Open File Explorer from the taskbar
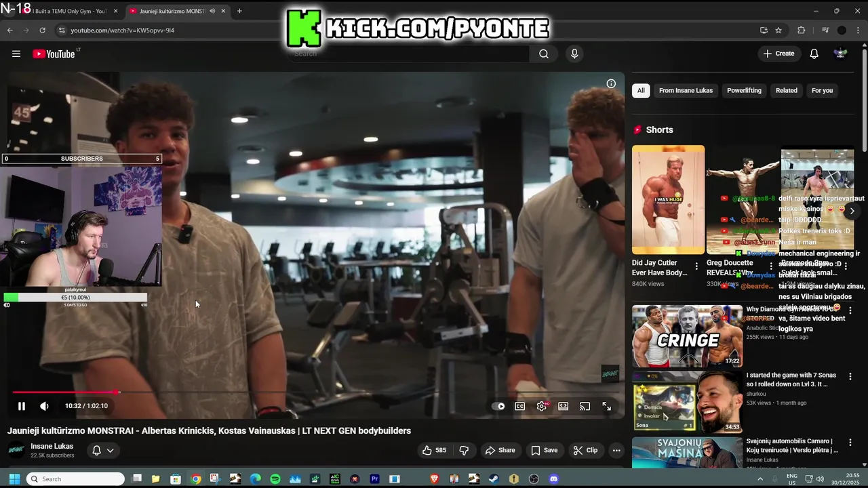The height and width of the screenshot is (488, 868). tap(155, 479)
